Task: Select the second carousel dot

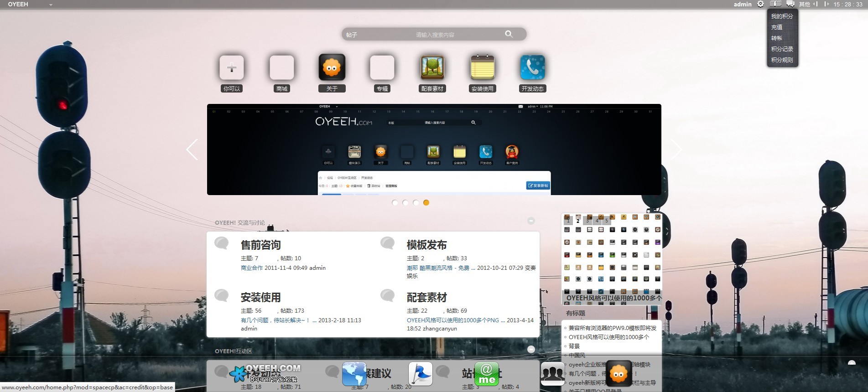Action: coord(405,203)
